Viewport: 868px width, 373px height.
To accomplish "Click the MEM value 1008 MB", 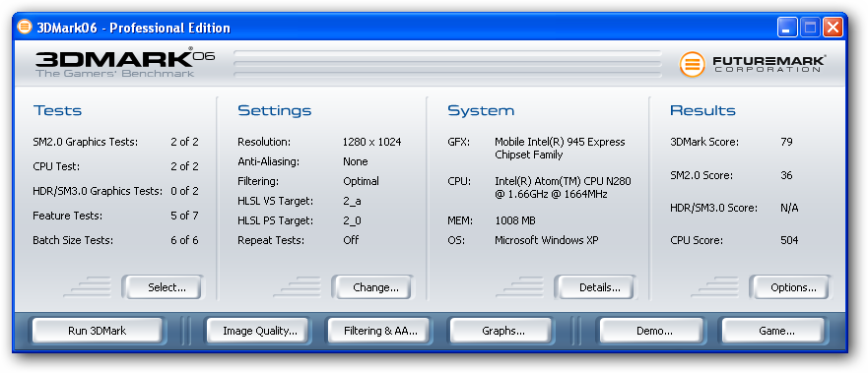I will click(x=515, y=221).
